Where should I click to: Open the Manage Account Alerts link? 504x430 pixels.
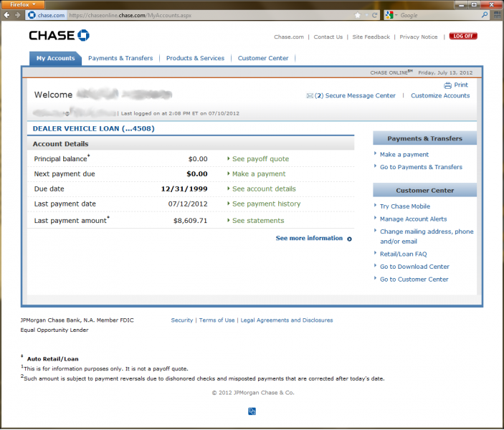tap(413, 219)
